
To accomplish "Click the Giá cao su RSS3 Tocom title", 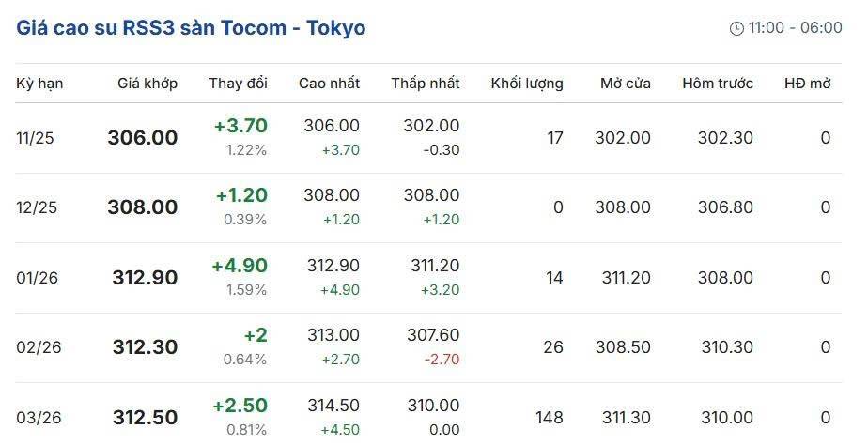I will (191, 27).
